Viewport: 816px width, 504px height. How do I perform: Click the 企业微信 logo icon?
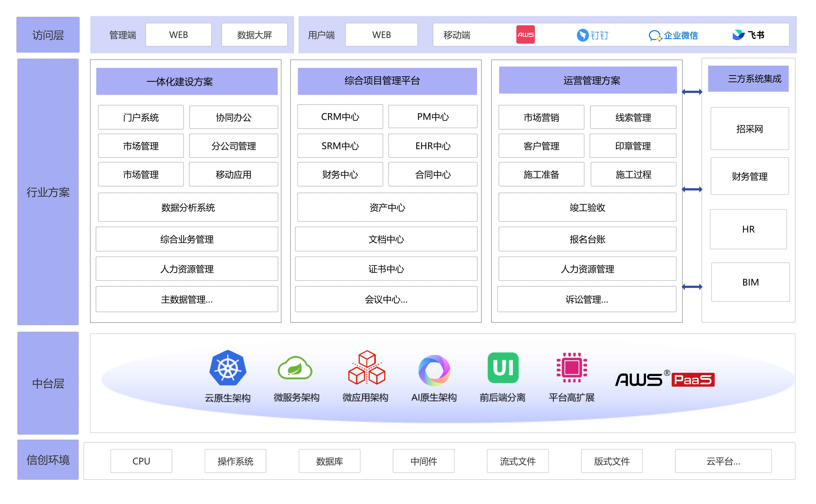655,35
